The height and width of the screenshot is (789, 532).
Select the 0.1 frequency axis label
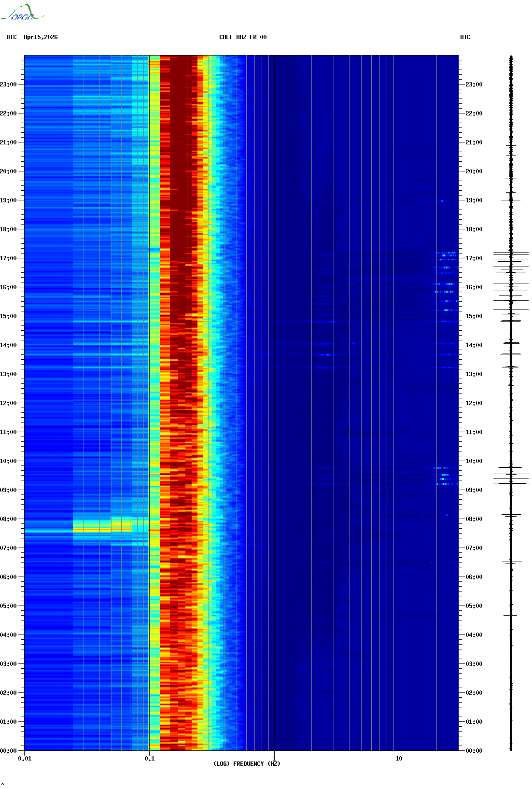[x=149, y=758]
